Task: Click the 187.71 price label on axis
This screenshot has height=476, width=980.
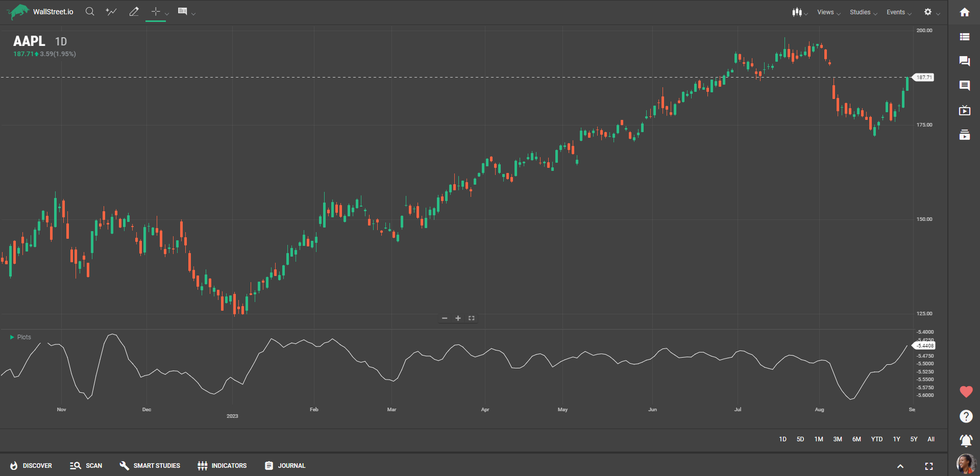Action: [x=924, y=78]
